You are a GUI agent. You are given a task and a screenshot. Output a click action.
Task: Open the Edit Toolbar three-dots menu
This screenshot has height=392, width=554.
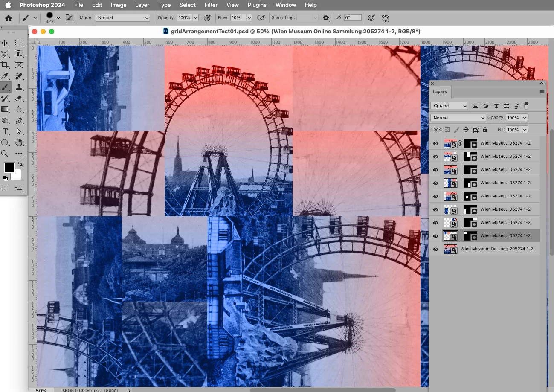[19, 154]
